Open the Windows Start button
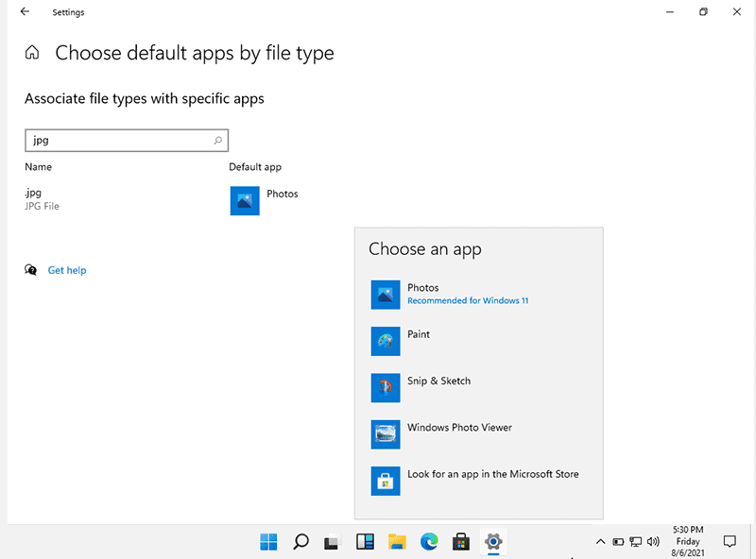The height and width of the screenshot is (559, 756). point(268,542)
